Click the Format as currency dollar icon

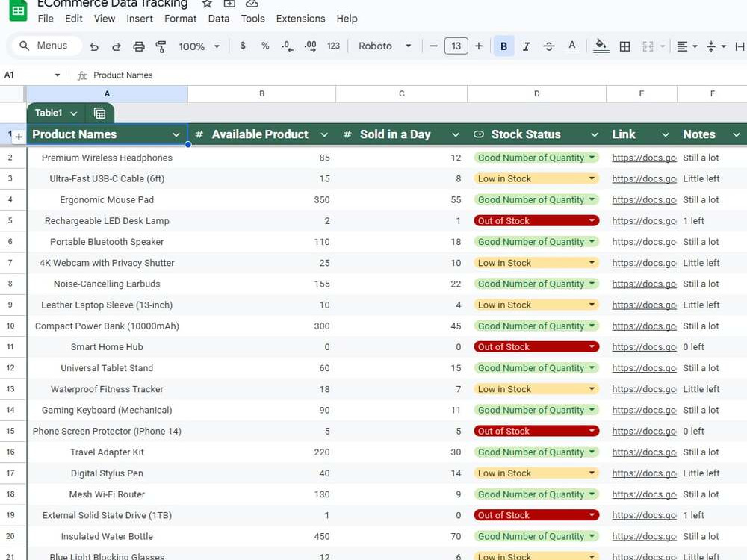[243, 46]
